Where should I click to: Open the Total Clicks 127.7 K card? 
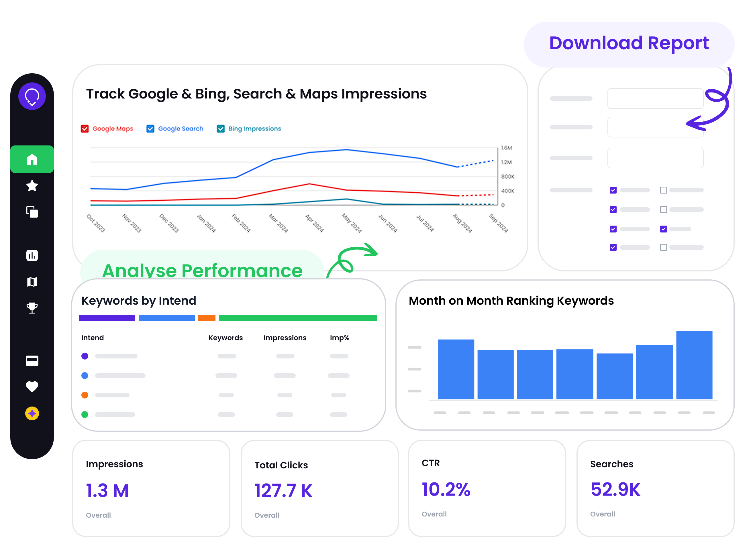[x=319, y=488]
